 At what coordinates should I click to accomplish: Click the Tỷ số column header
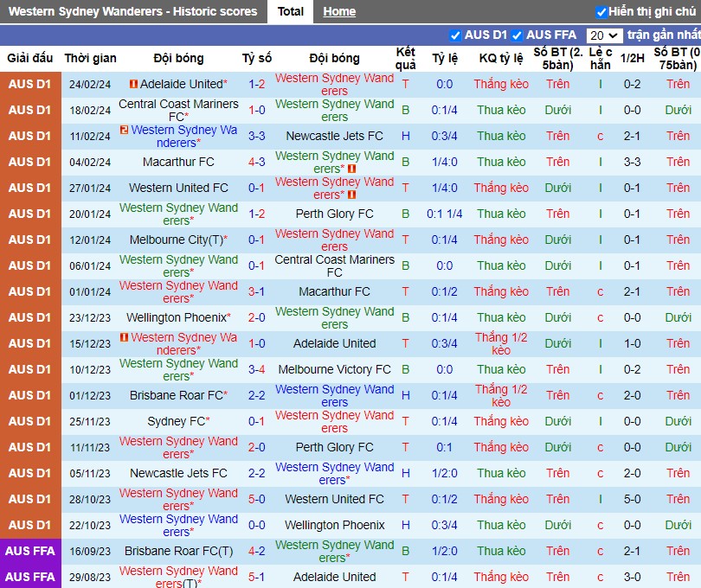tap(257, 58)
